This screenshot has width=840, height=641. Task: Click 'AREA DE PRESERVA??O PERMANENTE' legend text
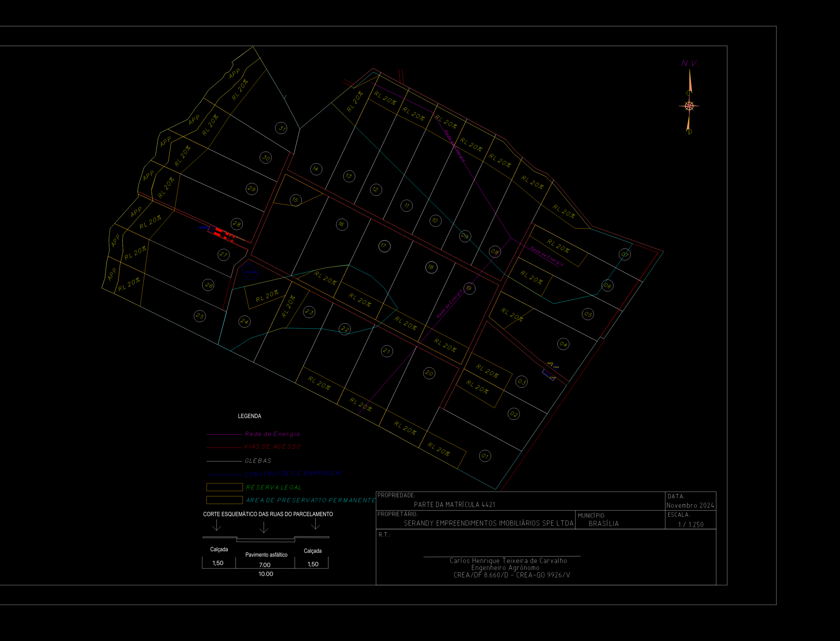coord(310,500)
